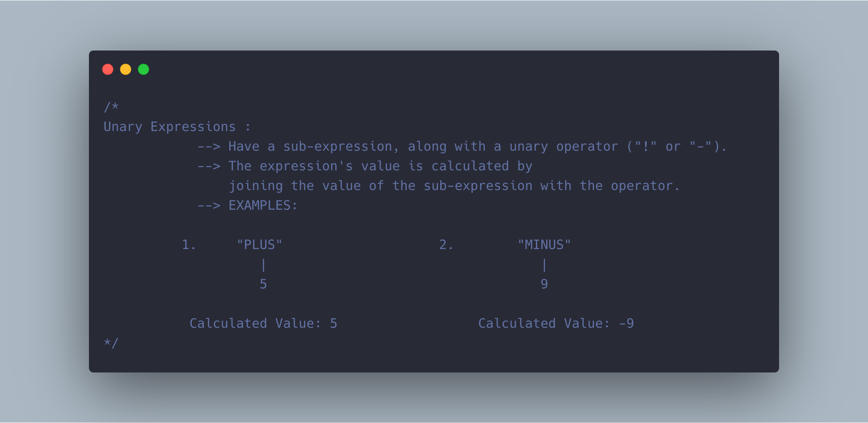Click the arrow before "Have a sub-expression"
This screenshot has width=868, height=423.
(x=209, y=147)
